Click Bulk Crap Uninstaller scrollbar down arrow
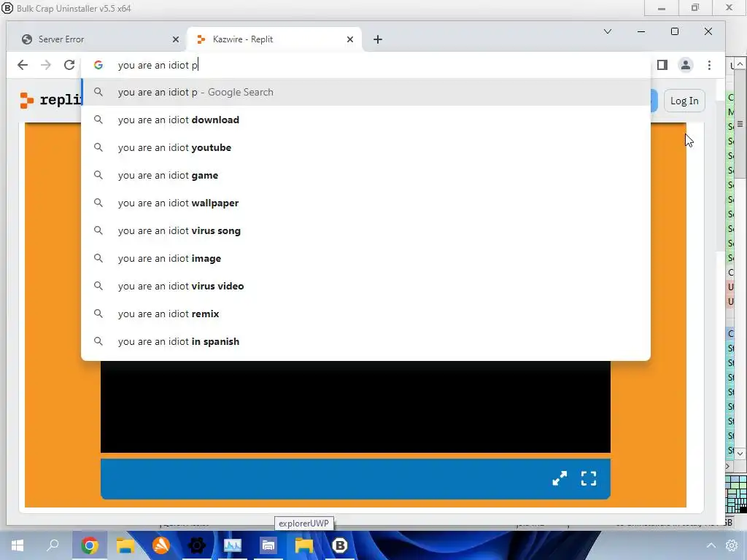 tap(740, 454)
